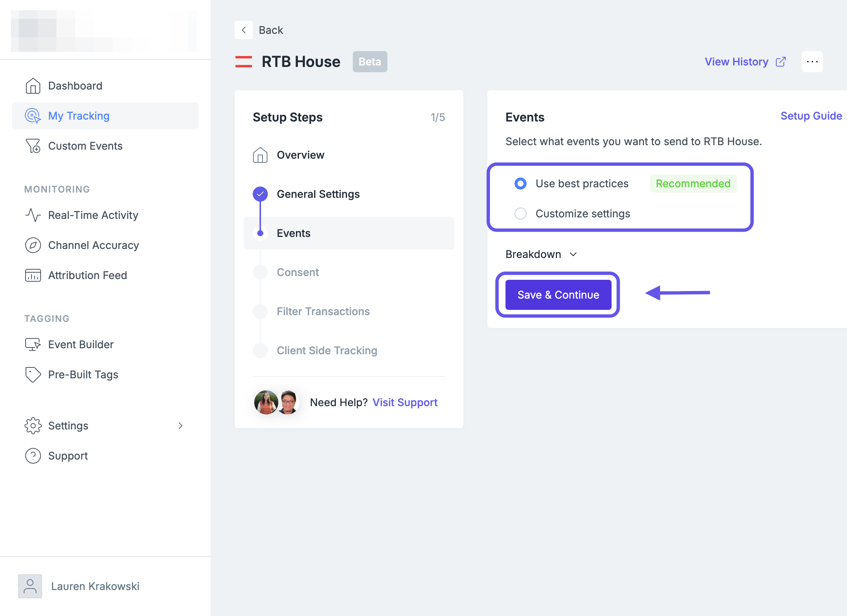Click the Support question mark icon
This screenshot has height=616, width=847.
tap(33, 456)
